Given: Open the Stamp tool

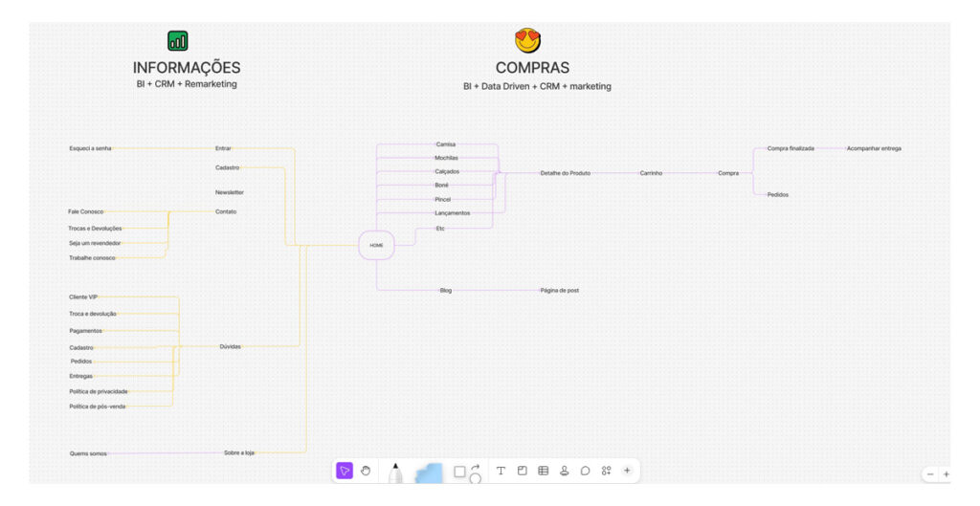Looking at the screenshot, I should click(x=564, y=471).
